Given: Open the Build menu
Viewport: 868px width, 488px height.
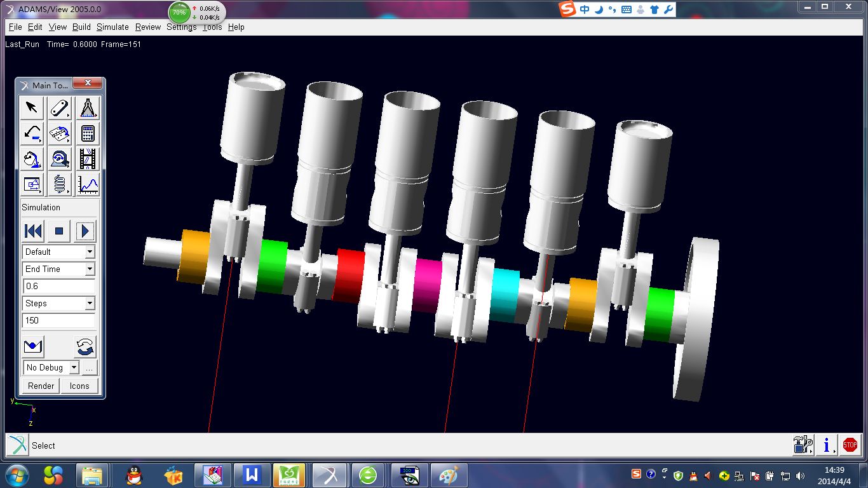Looking at the screenshot, I should pyautogui.click(x=81, y=27).
